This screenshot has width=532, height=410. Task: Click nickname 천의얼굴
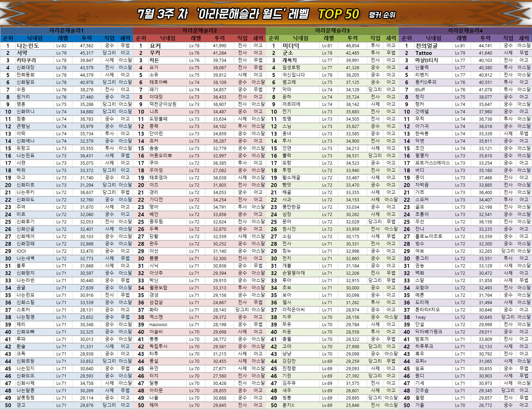click(427, 45)
